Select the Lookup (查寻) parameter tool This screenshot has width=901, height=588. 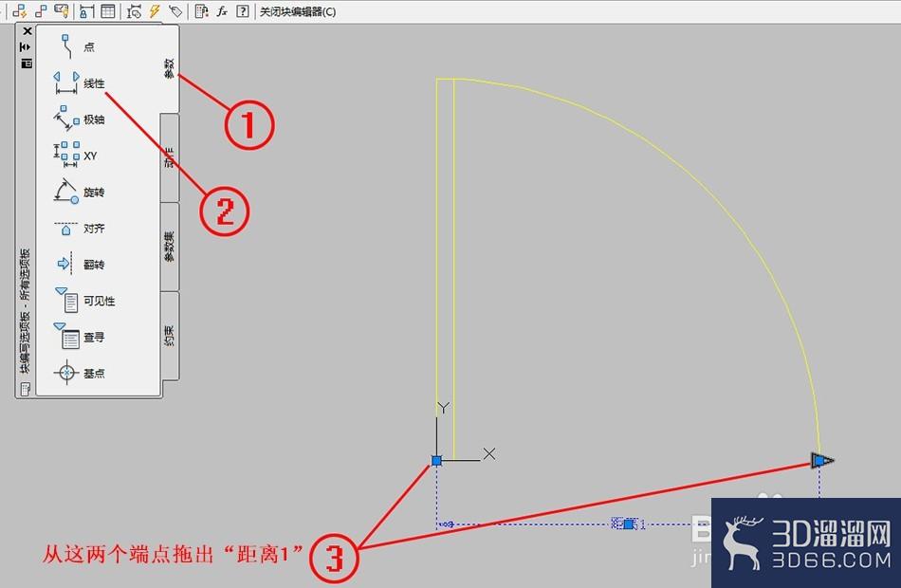[x=79, y=338]
